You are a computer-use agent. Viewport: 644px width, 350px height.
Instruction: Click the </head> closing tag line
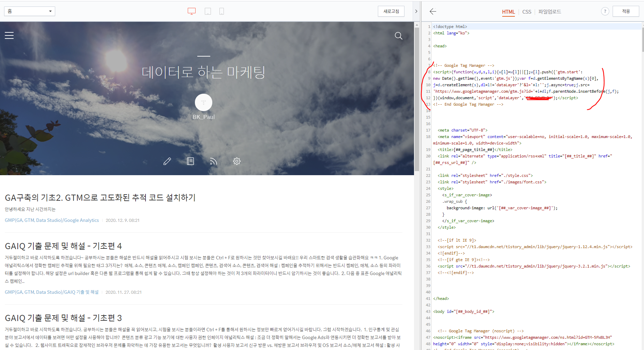[441, 299]
